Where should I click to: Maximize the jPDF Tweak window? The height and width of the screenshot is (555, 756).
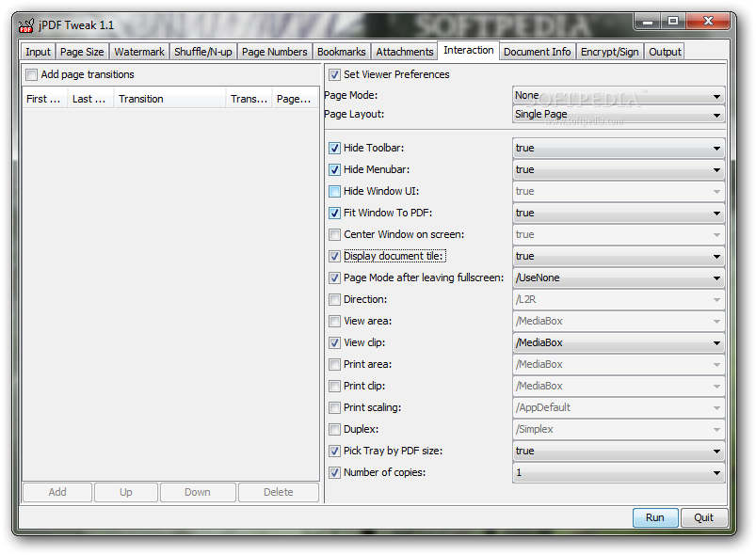[x=673, y=22]
